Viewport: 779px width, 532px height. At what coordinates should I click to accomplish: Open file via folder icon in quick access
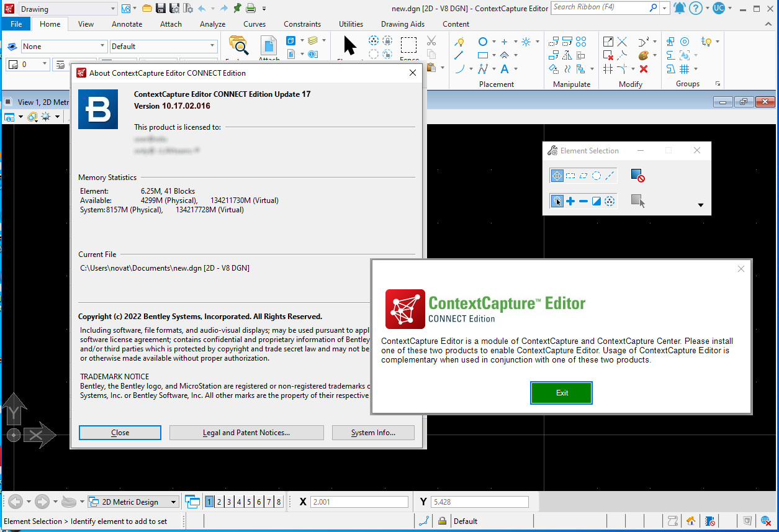coord(146,8)
